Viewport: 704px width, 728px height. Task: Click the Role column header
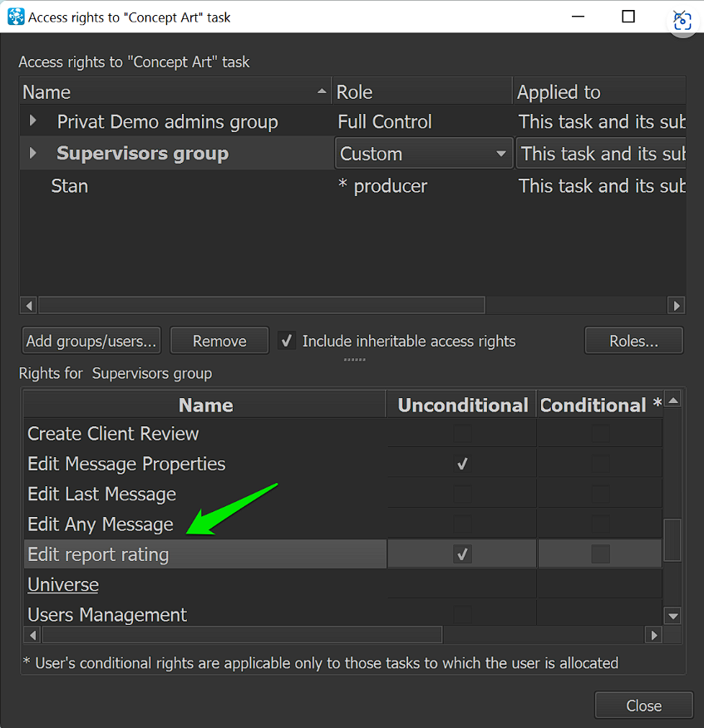click(x=422, y=92)
